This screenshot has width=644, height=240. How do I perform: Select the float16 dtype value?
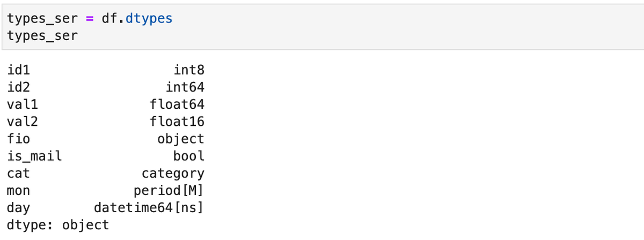(x=177, y=122)
